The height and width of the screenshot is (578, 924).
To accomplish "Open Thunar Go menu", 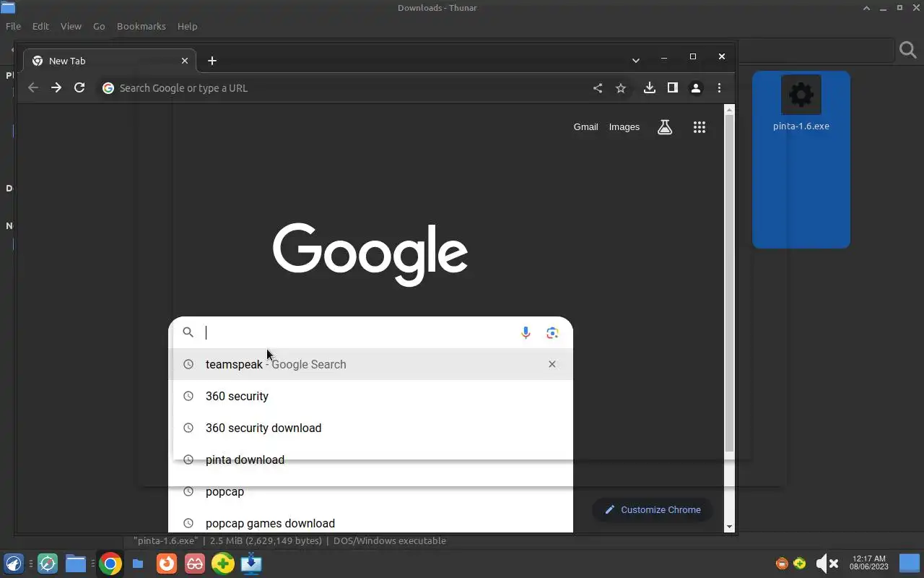I will point(99,26).
